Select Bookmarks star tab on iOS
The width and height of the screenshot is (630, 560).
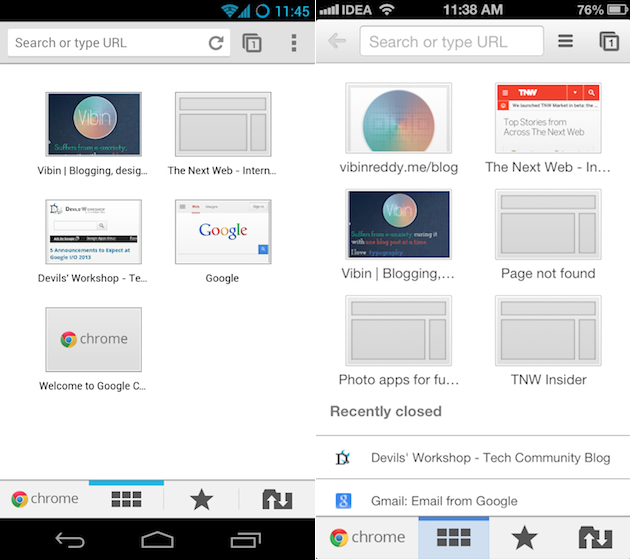click(524, 538)
